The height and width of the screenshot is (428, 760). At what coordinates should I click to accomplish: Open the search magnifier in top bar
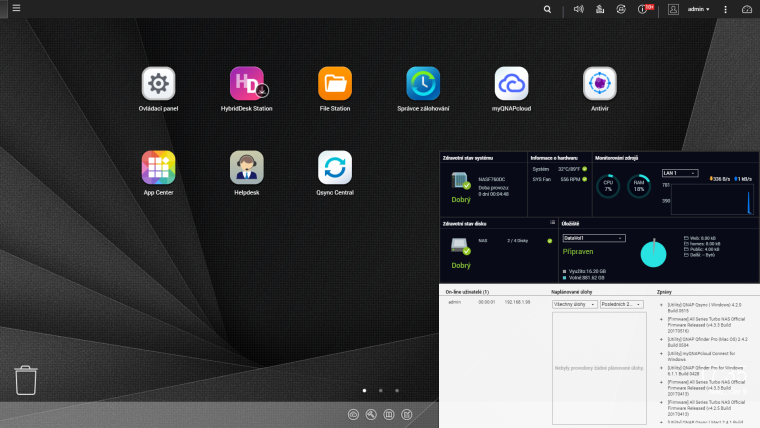(547, 9)
